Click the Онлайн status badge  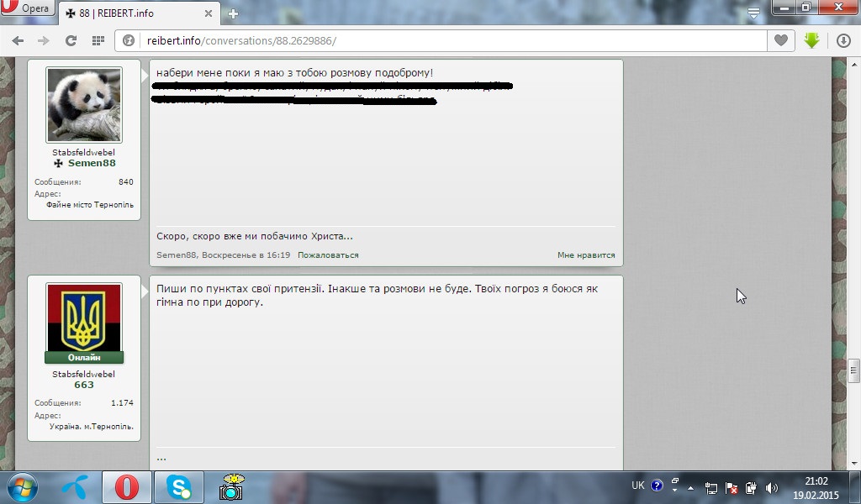[84, 358]
